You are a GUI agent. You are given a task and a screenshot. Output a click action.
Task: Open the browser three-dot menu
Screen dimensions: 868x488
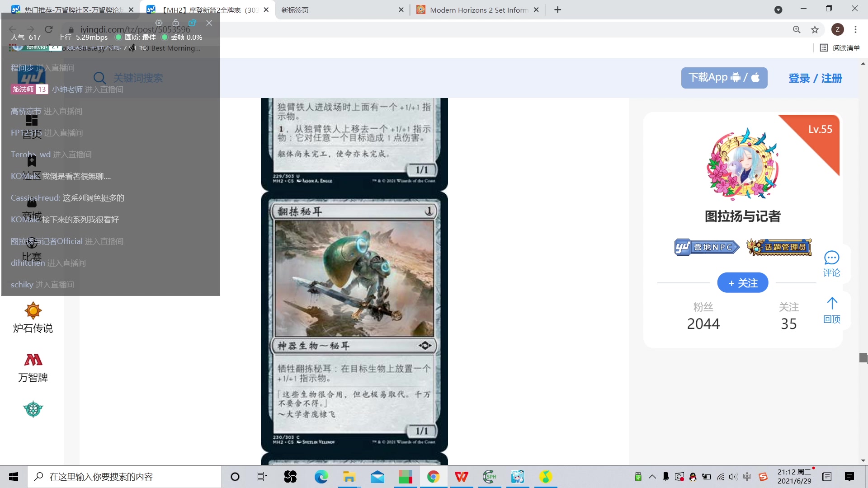855,29
